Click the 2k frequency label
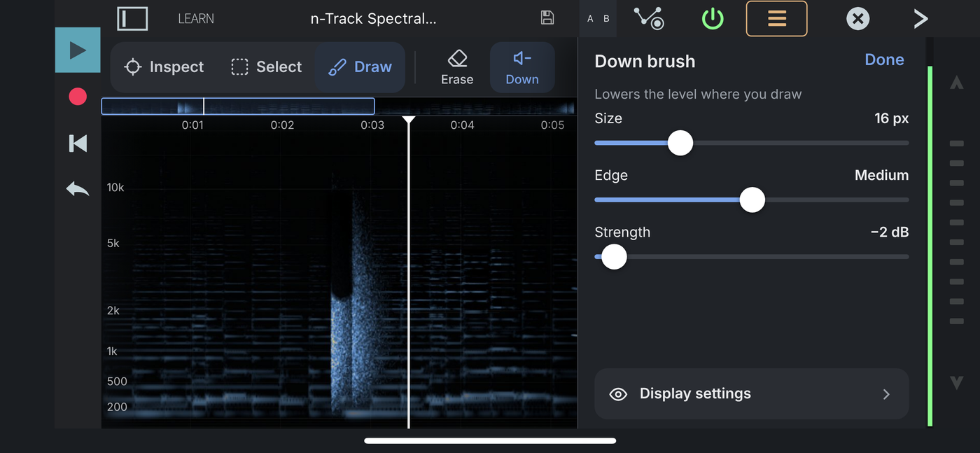This screenshot has width=980, height=453. coord(113,311)
